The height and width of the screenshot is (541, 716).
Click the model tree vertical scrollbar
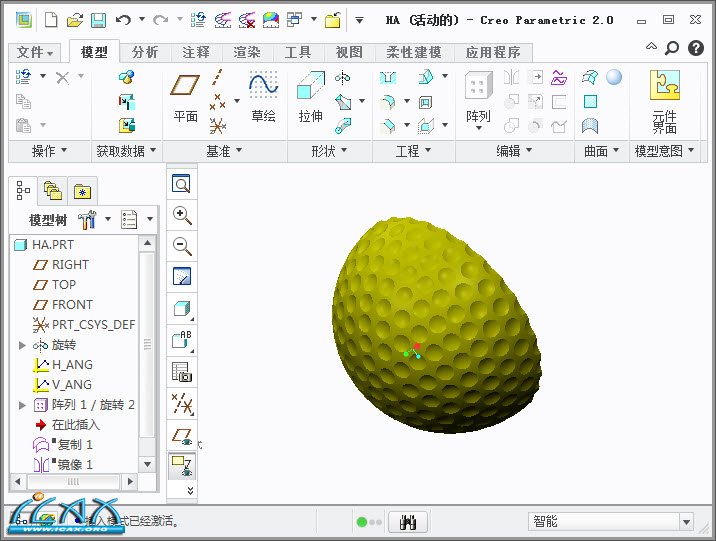coord(148,345)
